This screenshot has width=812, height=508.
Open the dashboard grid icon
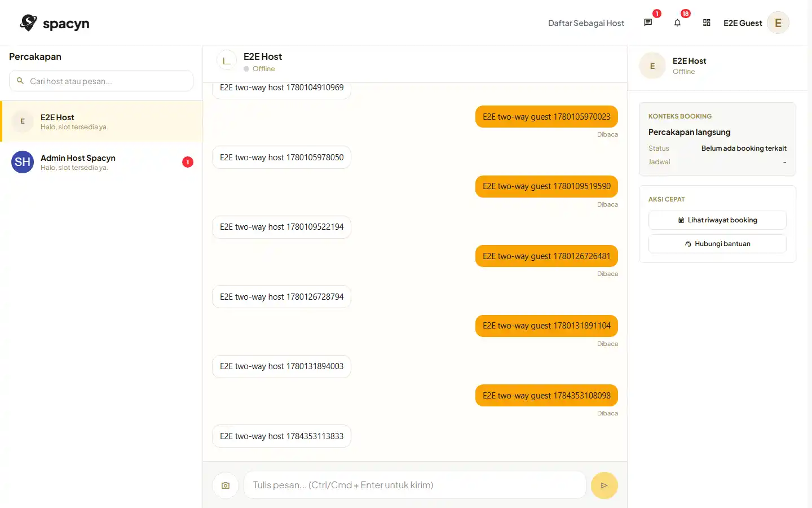(x=707, y=23)
